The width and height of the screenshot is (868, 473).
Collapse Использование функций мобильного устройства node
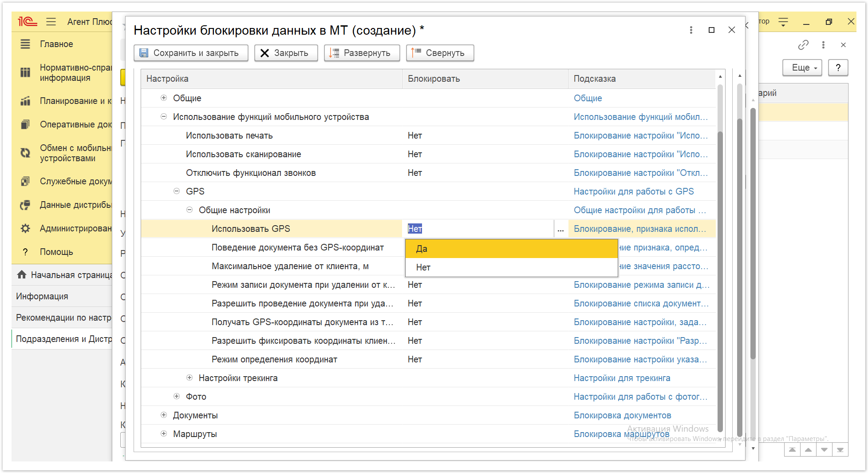click(x=164, y=116)
